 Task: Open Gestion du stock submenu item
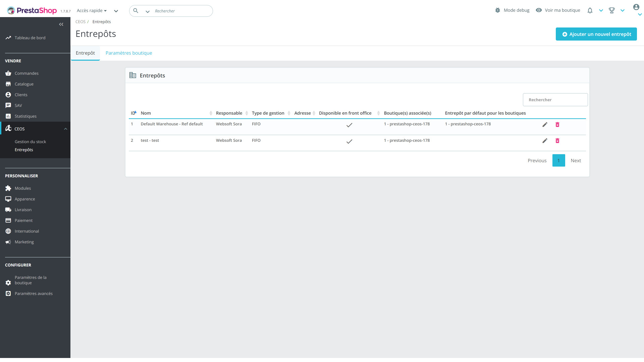coord(30,142)
